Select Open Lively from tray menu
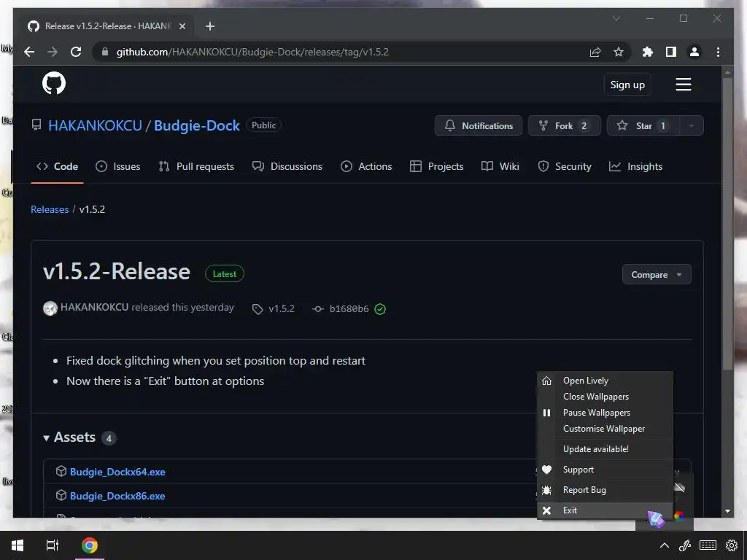 (x=605, y=381)
